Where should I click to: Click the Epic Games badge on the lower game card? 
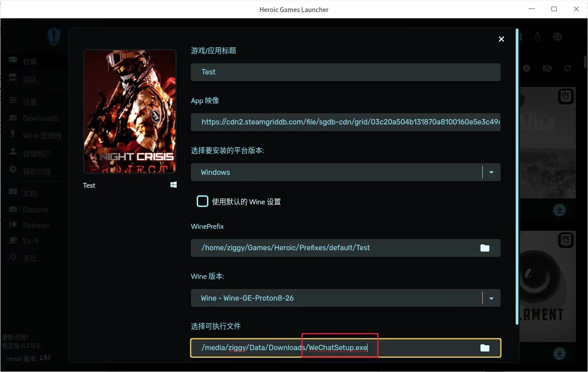coord(566,240)
